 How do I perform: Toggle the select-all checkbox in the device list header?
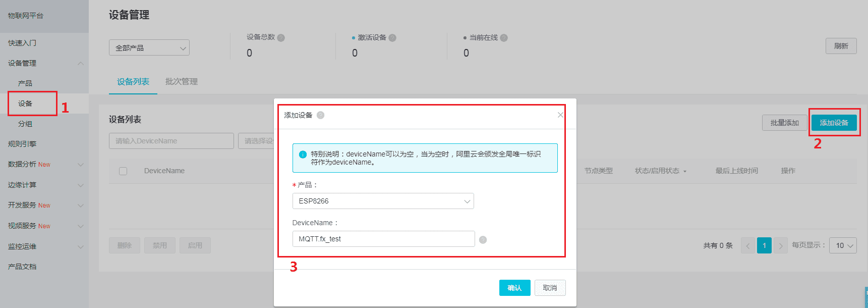point(123,171)
